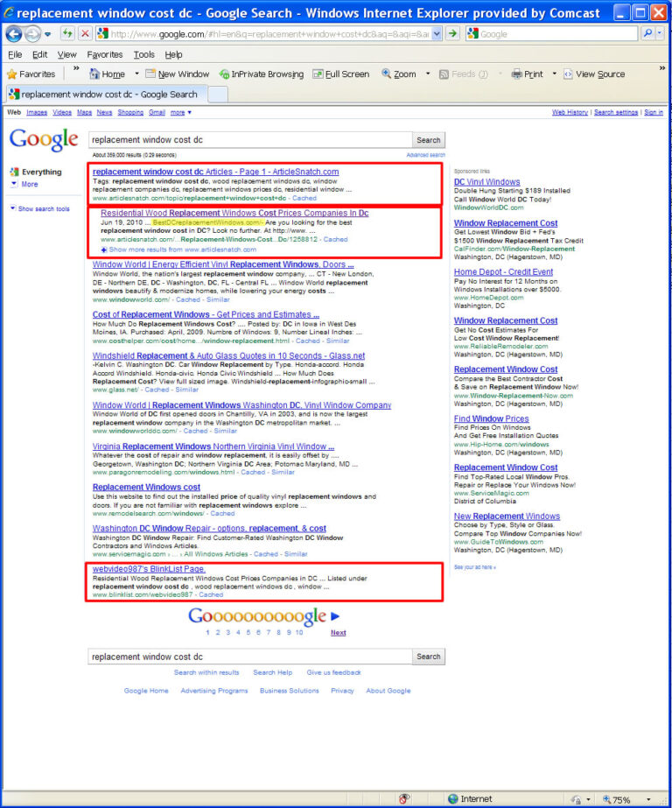672x808 pixels.
Task: Click the Refresh page icon
Action: coord(67,34)
